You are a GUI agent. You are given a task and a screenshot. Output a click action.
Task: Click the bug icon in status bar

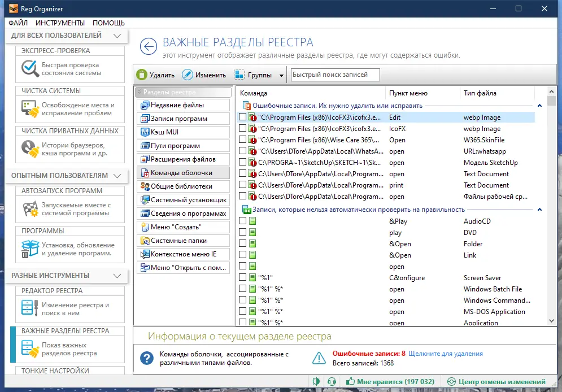coord(316,382)
